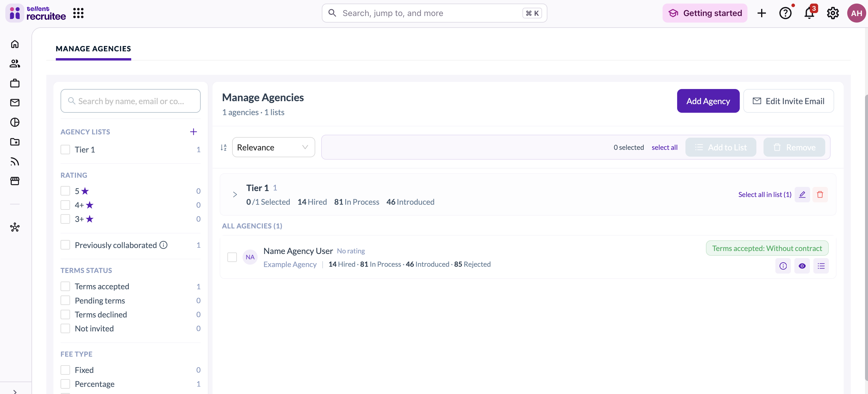Click the plus create icon in header

tap(761, 13)
